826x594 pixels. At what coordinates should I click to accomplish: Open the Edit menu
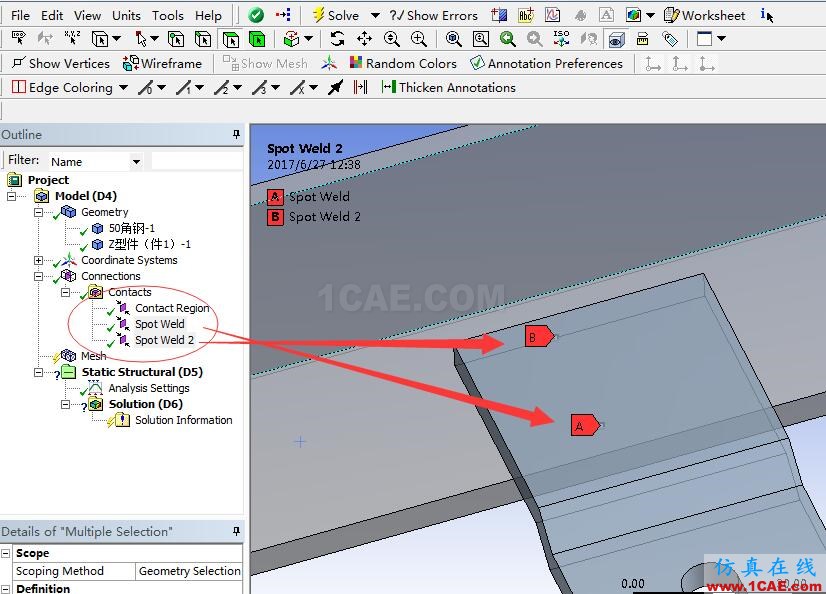point(52,16)
